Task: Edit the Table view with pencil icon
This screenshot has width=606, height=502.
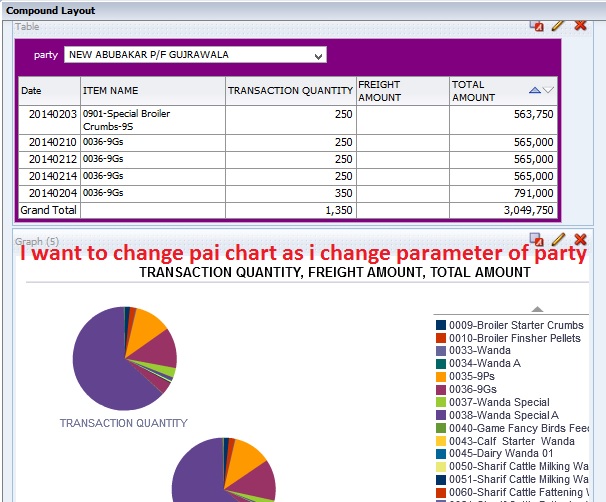Action: (558, 26)
